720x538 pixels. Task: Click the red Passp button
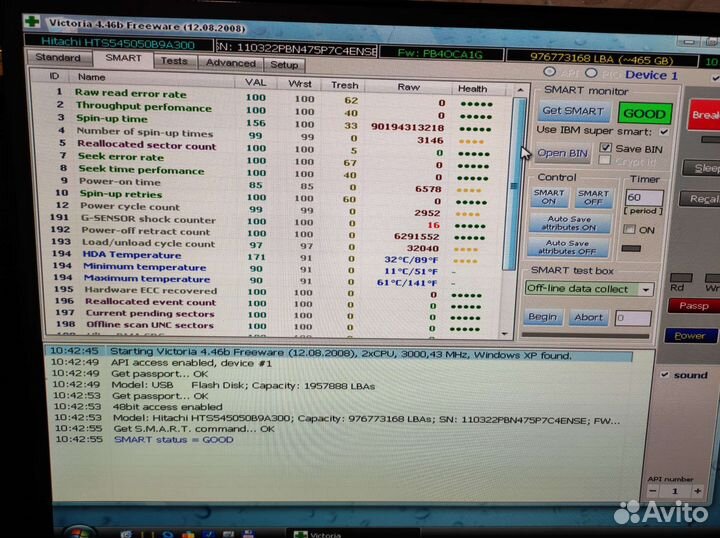point(693,306)
